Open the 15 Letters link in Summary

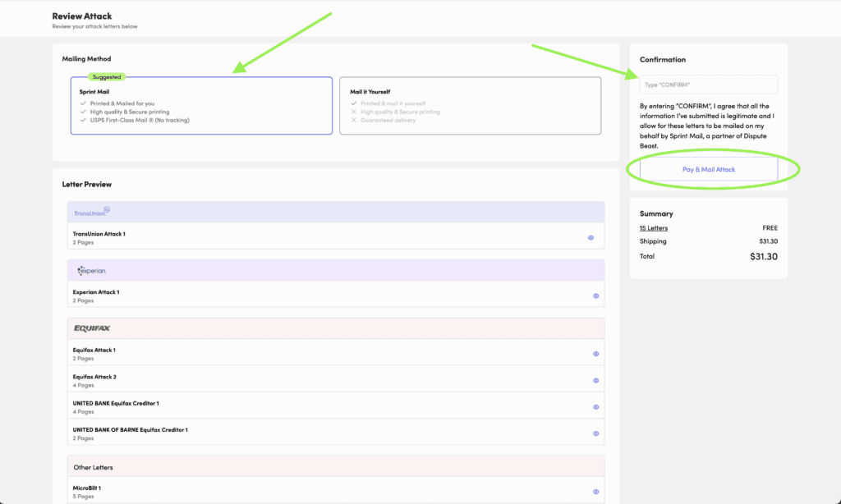tap(654, 228)
